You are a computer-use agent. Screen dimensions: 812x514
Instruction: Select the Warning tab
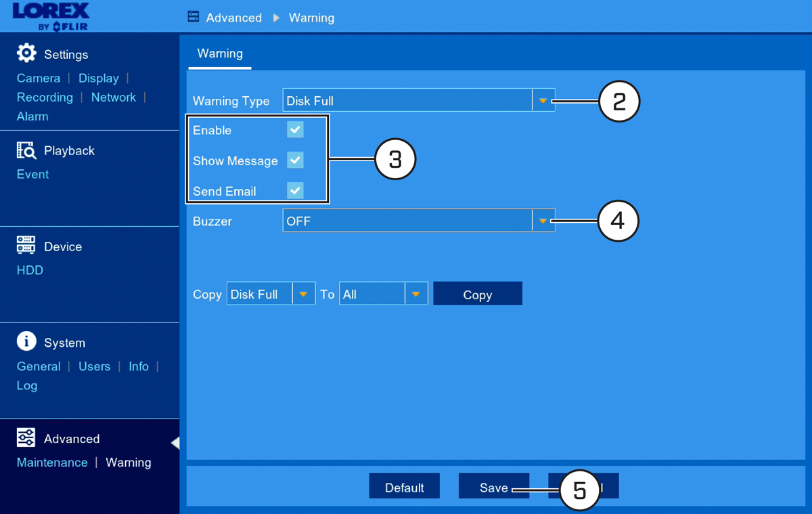pos(220,53)
